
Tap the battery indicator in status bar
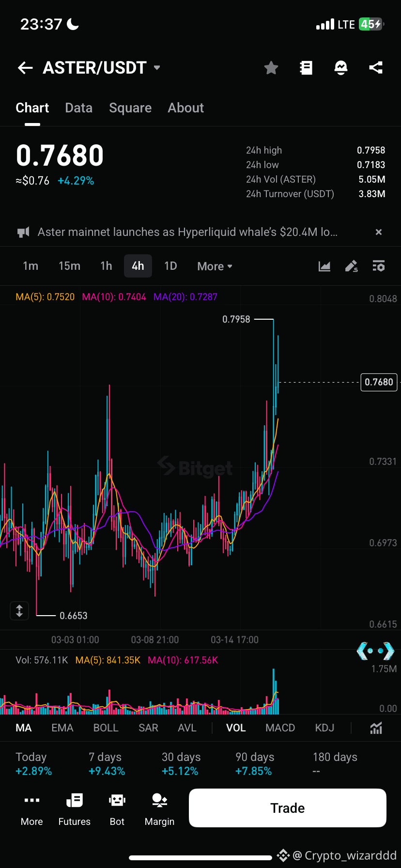click(371, 24)
